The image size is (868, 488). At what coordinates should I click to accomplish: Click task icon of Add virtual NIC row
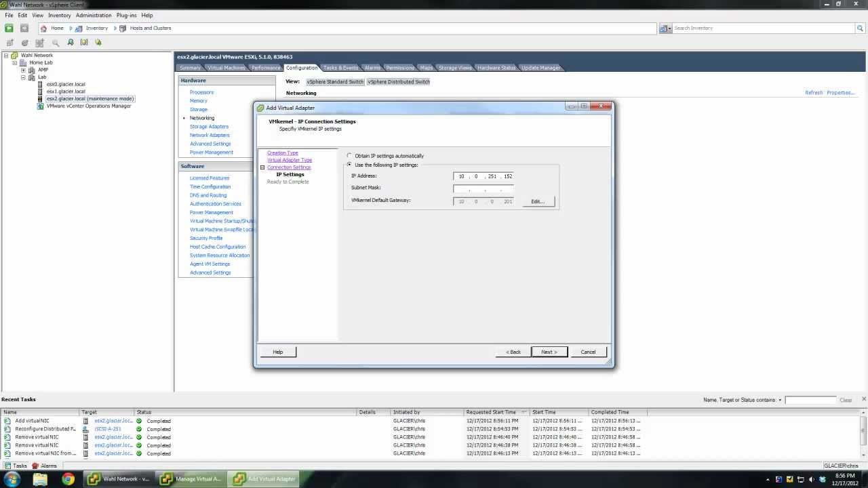7,421
